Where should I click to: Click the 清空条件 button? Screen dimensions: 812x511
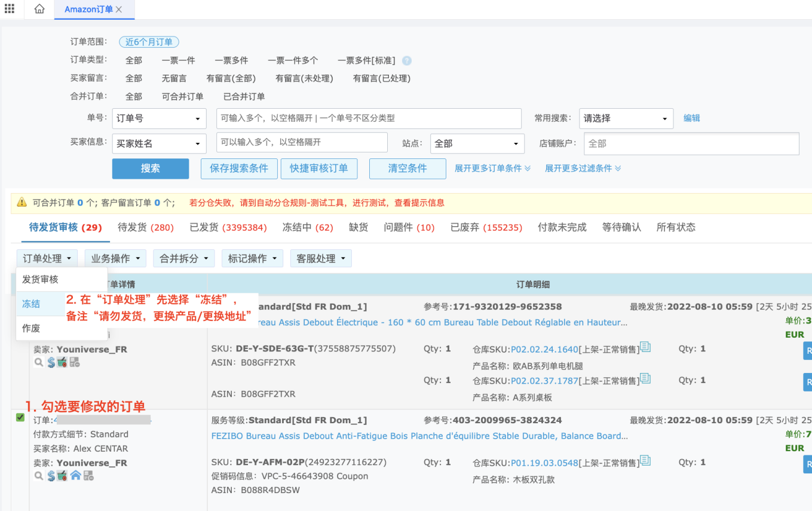[x=407, y=169]
